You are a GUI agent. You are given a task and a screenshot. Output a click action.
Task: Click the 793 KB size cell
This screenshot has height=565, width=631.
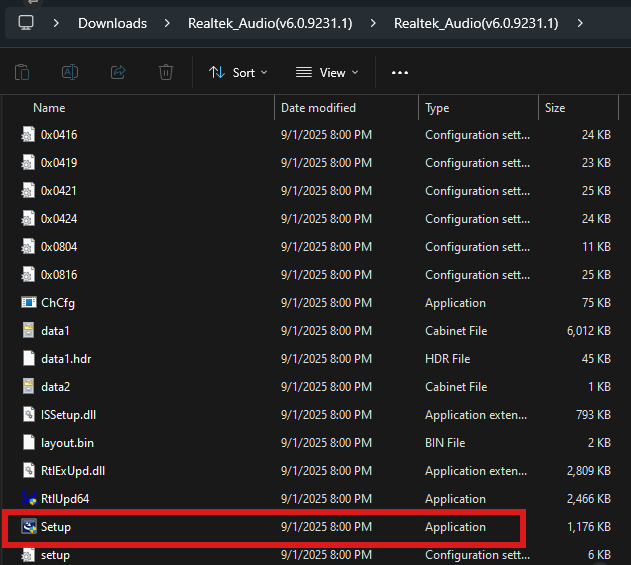point(594,414)
